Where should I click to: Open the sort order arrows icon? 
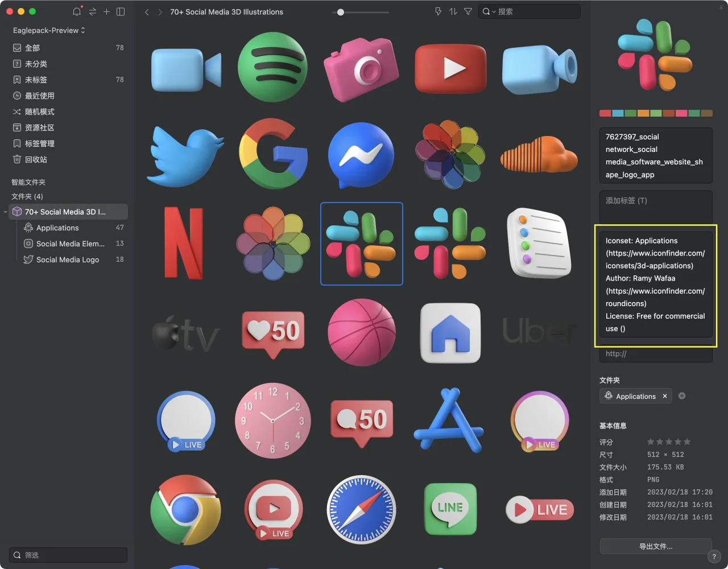click(453, 11)
